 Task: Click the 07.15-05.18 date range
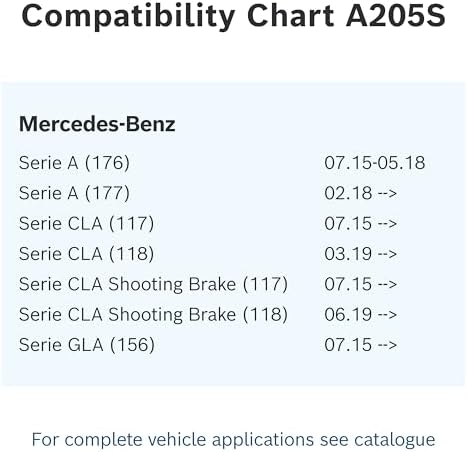(375, 163)
